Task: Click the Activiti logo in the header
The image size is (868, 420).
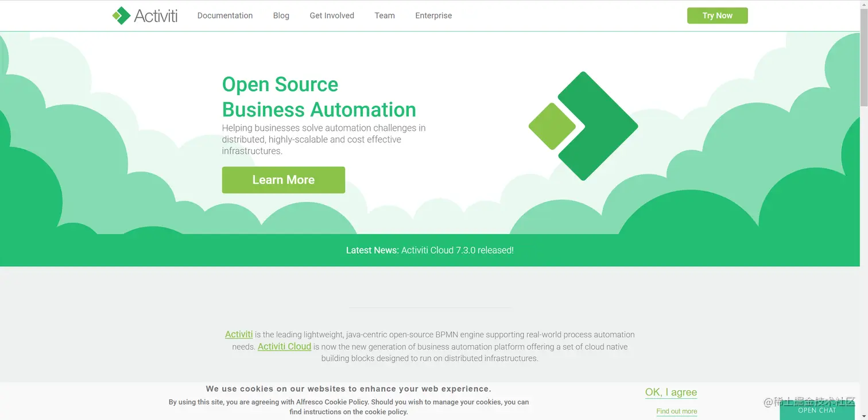Action: [x=145, y=15]
